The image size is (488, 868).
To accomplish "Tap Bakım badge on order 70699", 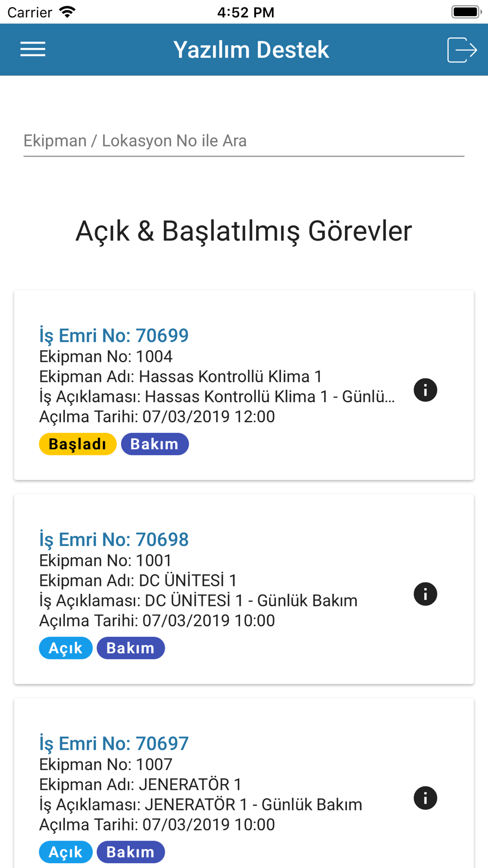I will click(x=155, y=444).
